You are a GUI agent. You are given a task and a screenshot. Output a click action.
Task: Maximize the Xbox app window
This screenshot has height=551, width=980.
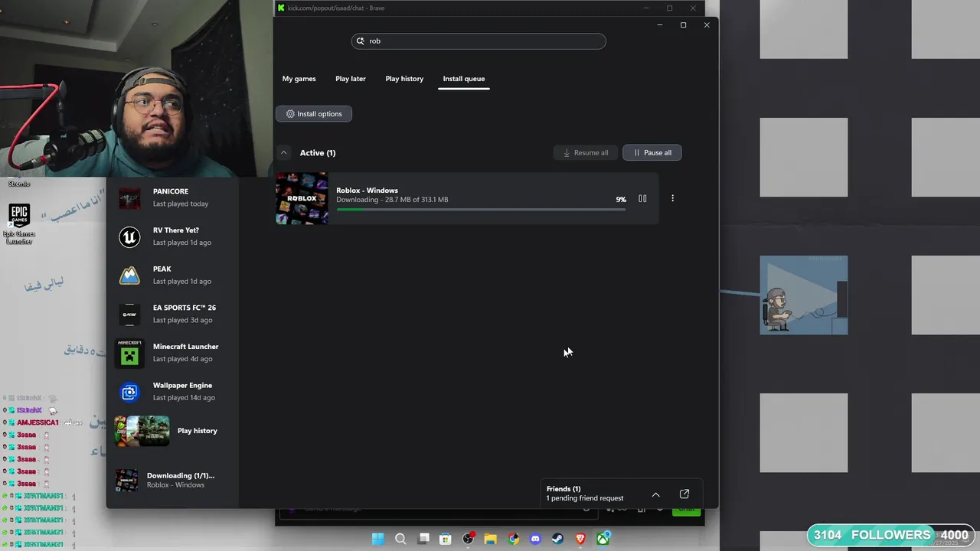[x=683, y=25]
